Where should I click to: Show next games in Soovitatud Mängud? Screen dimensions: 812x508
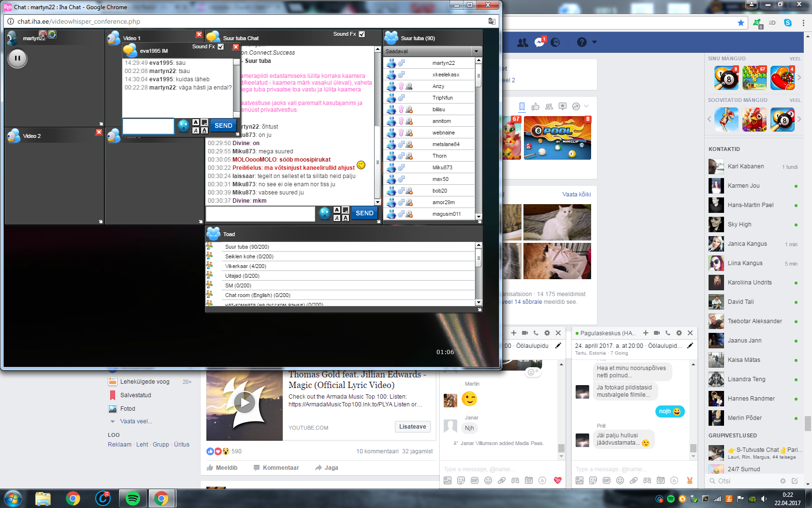[799, 119]
